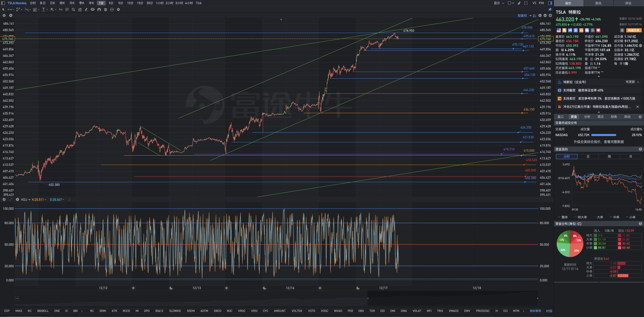The width and height of the screenshot is (644, 317).
Task: Toggle 特大单 line in flow legend
Action: pos(581,217)
